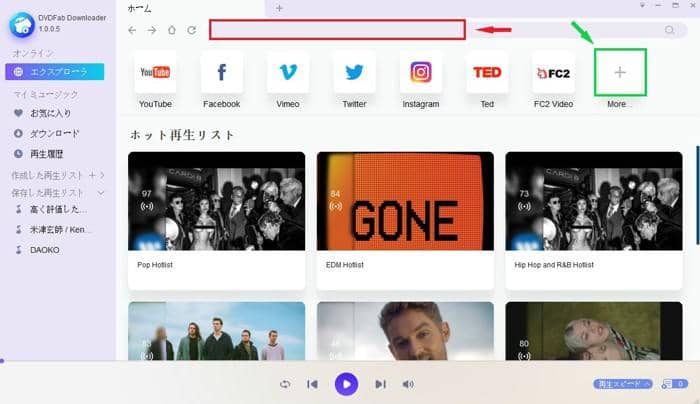Open the YouTube shortcut icon
This screenshot has height=404, width=700.
point(155,72)
